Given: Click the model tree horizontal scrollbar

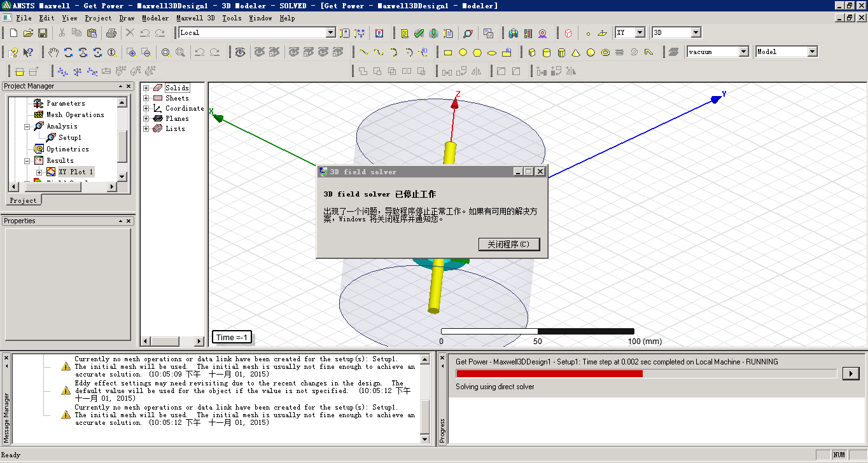Looking at the screenshot, I should [x=173, y=342].
